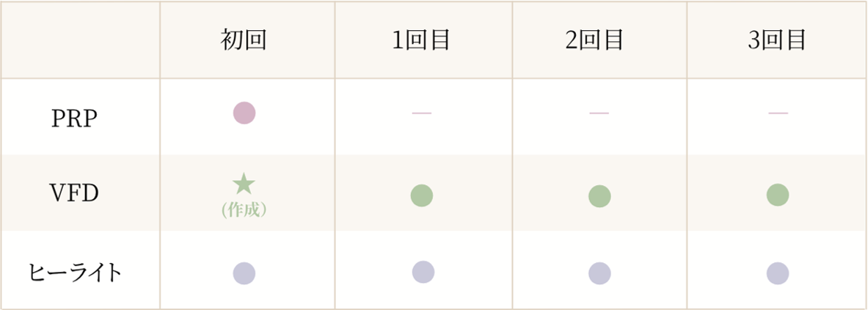
Task: Click the purple ヒーライト circle under 3回目
Action: click(x=778, y=273)
